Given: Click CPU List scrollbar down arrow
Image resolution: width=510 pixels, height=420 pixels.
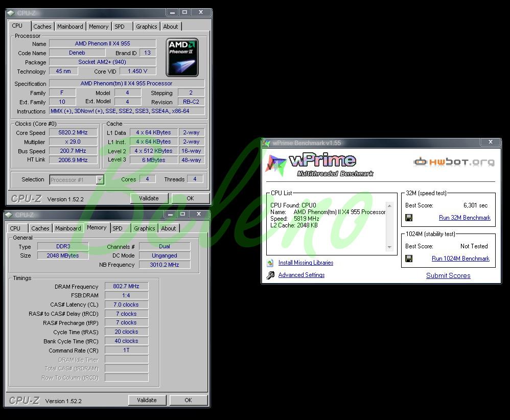Looking at the screenshot, I should click(x=389, y=247).
